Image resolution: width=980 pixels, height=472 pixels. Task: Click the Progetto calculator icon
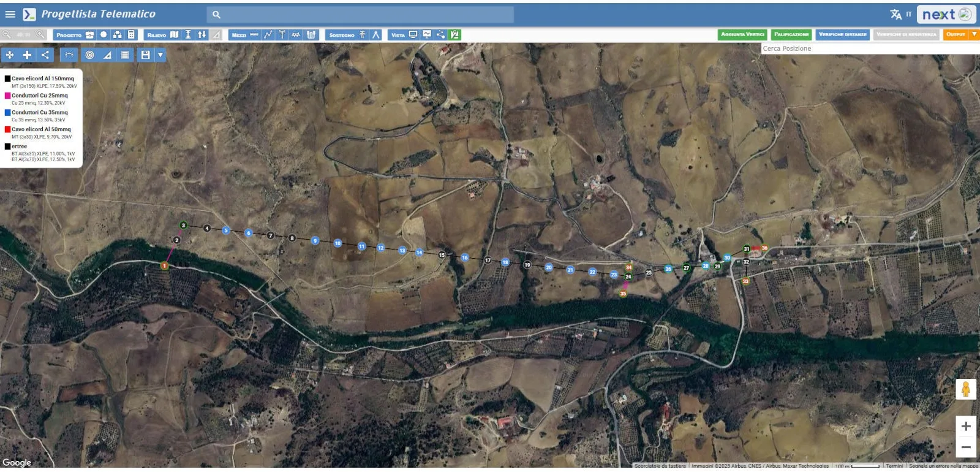[x=131, y=35]
